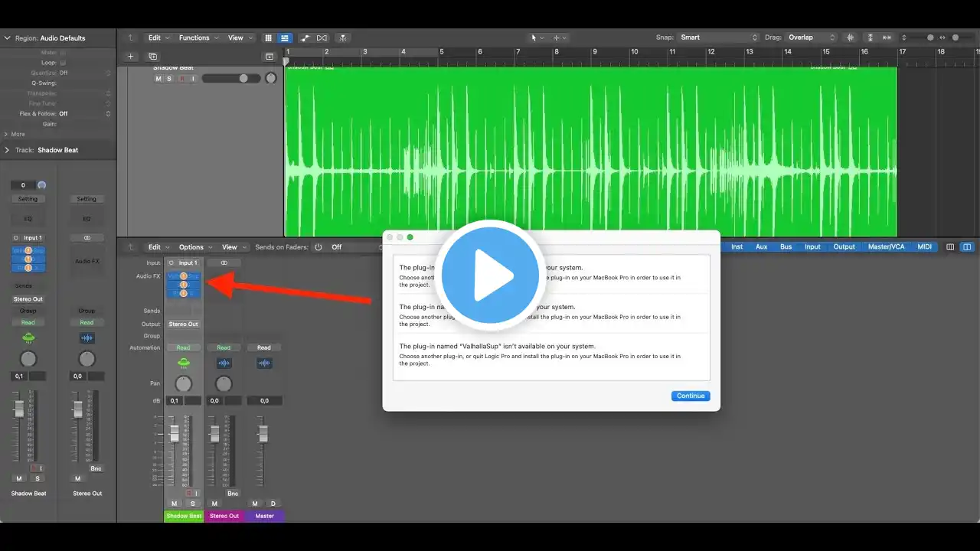This screenshot has width=980, height=551.
Task: Click the duplicate track icon
Action: 153,56
